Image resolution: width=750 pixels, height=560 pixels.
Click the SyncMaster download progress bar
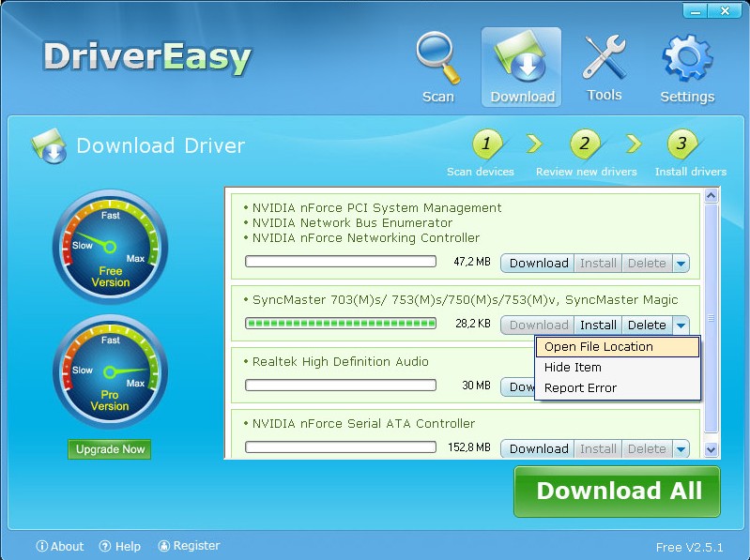click(x=341, y=324)
